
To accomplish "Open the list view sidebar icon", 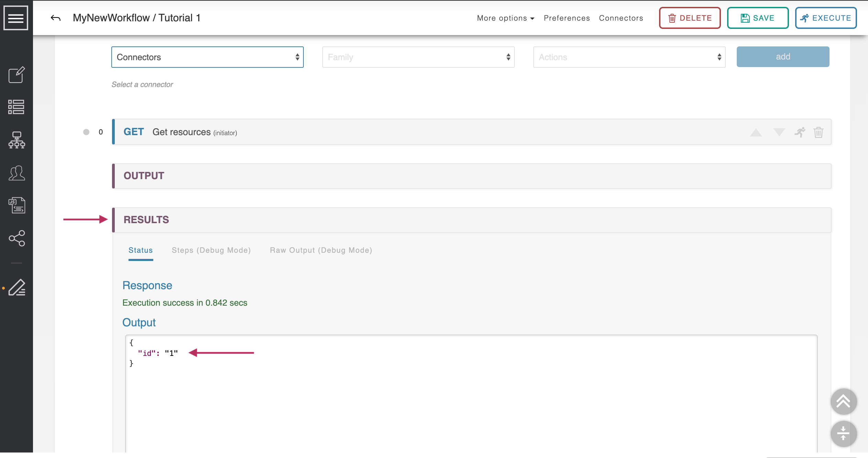I will [16, 107].
